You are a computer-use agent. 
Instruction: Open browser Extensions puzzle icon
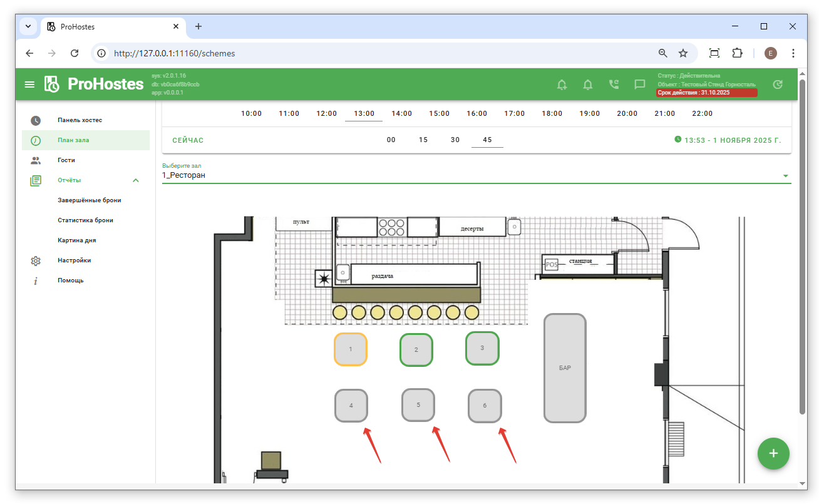pos(737,53)
